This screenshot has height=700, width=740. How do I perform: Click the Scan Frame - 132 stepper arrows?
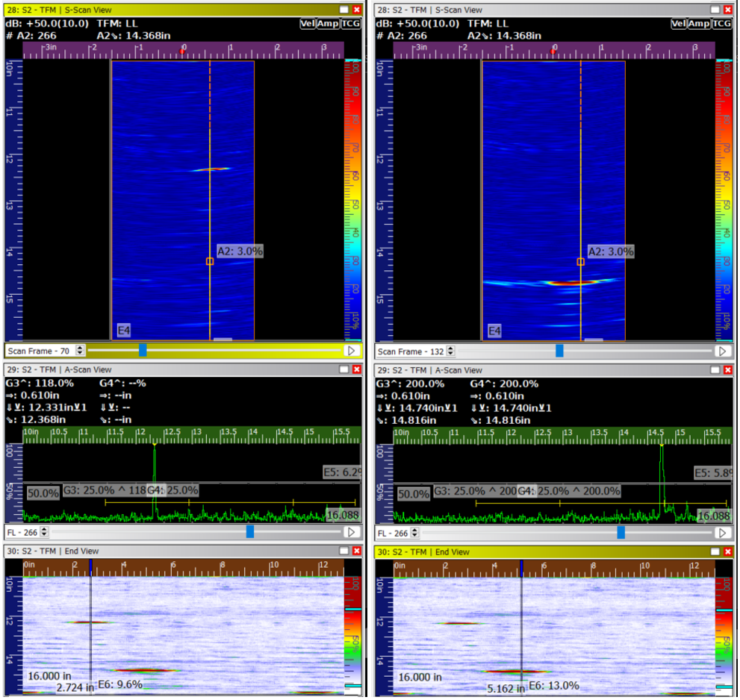click(x=451, y=351)
